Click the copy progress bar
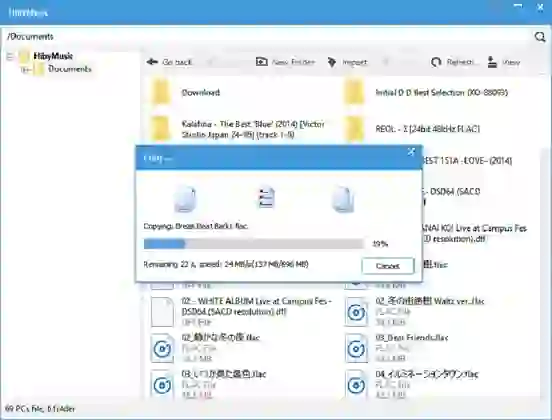Screen dimensions: 552x420 (x=254, y=244)
